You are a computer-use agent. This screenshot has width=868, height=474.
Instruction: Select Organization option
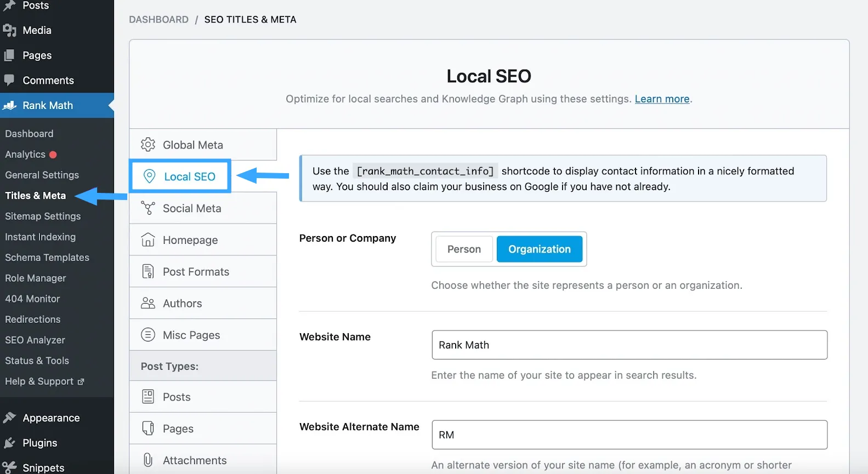[540, 249]
